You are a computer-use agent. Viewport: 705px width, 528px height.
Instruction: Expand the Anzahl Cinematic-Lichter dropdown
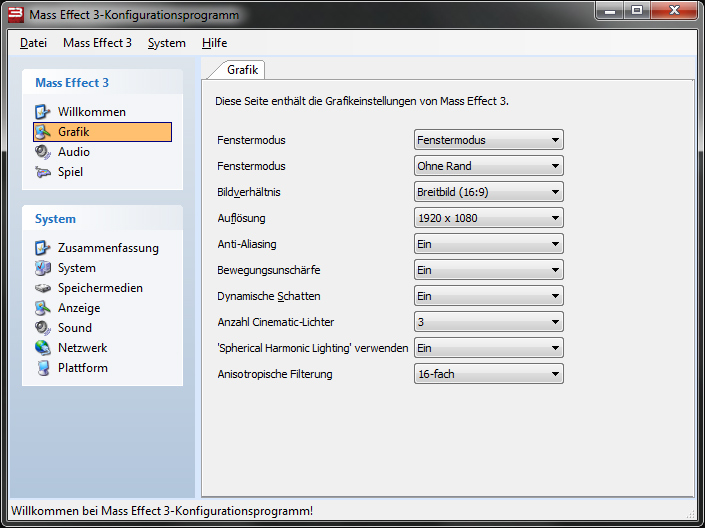[x=489, y=322]
